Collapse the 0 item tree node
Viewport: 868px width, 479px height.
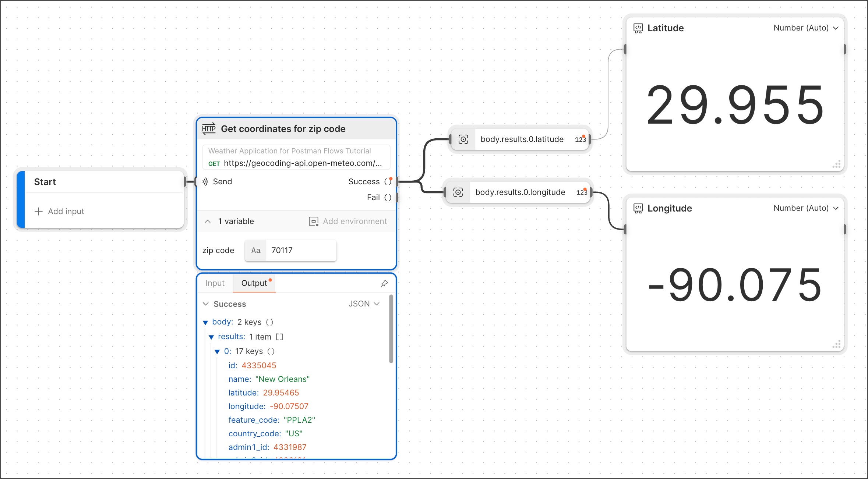[x=217, y=352]
